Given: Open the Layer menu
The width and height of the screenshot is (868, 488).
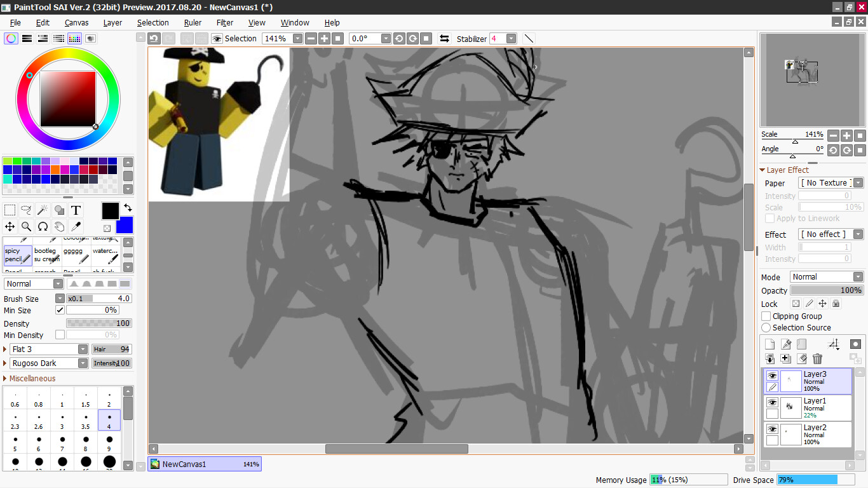Looking at the screenshot, I should pos(112,22).
